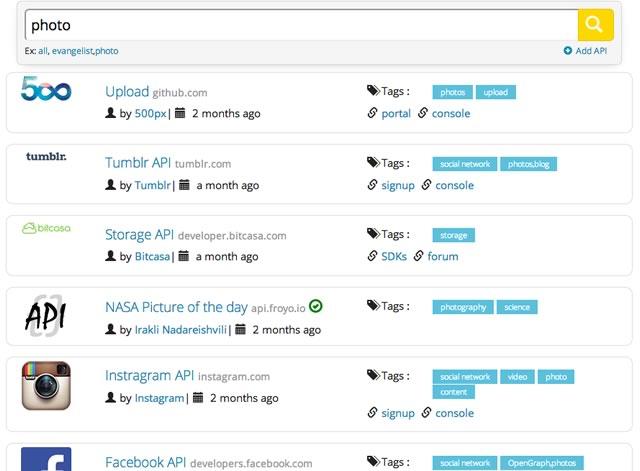The width and height of the screenshot is (640, 471).
Task: Click the Bitcasa logo icon
Action: coord(46,229)
